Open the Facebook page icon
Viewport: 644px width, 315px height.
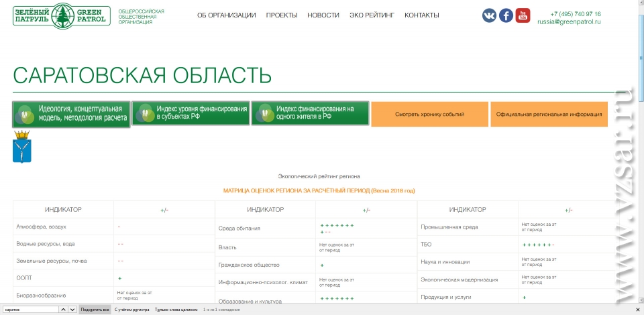tap(506, 15)
